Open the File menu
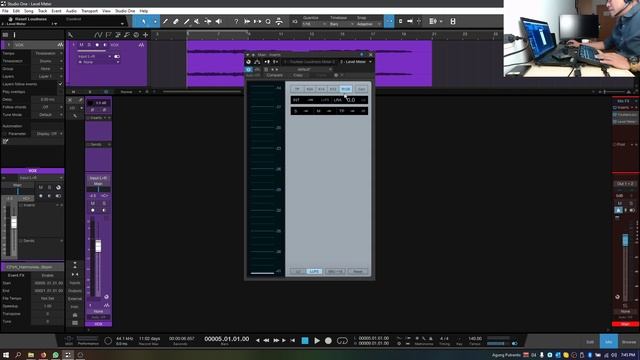 [5, 11]
